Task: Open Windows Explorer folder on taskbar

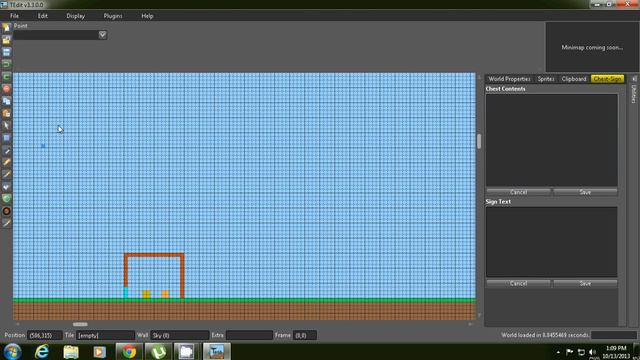Action: [x=71, y=351]
